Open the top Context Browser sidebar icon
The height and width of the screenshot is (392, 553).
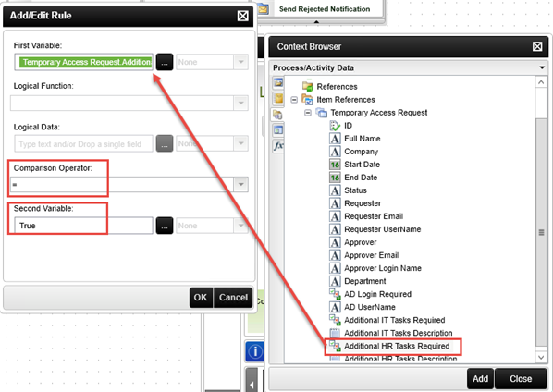point(278,83)
